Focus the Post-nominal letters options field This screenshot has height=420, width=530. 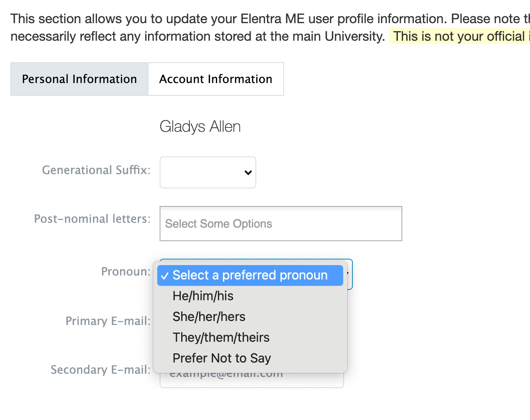click(281, 224)
